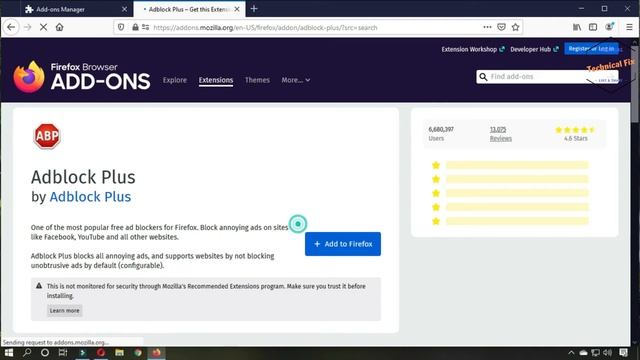
Task: Open the Firefox home page
Action: [60, 27]
